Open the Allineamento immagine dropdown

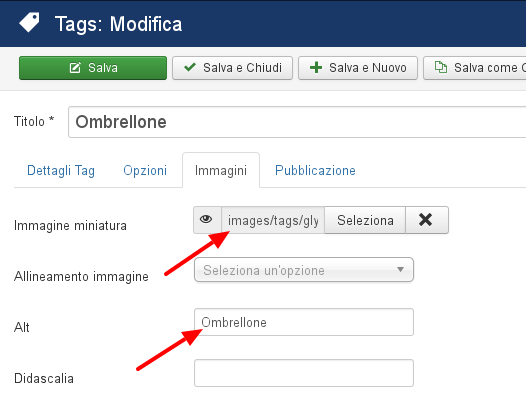pos(304,270)
